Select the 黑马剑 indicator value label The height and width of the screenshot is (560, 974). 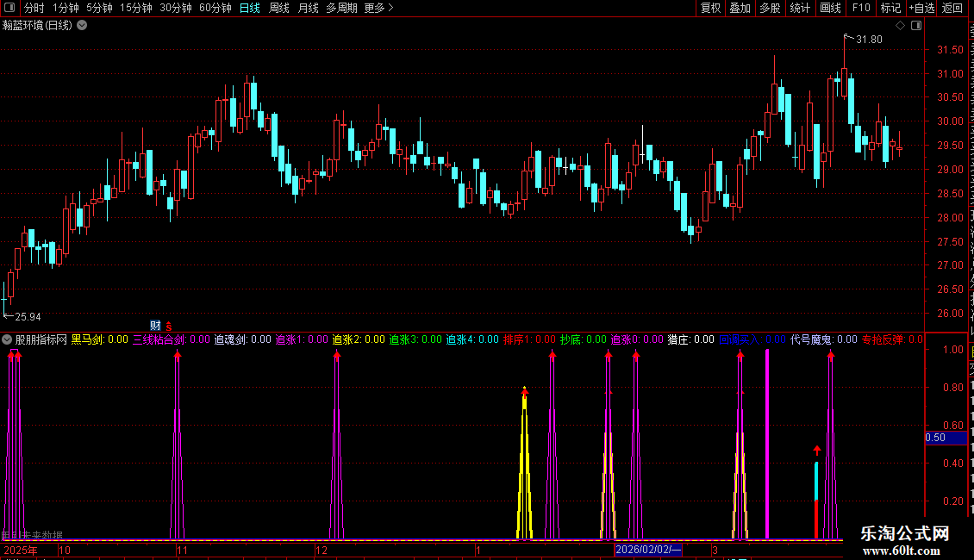tap(99, 339)
